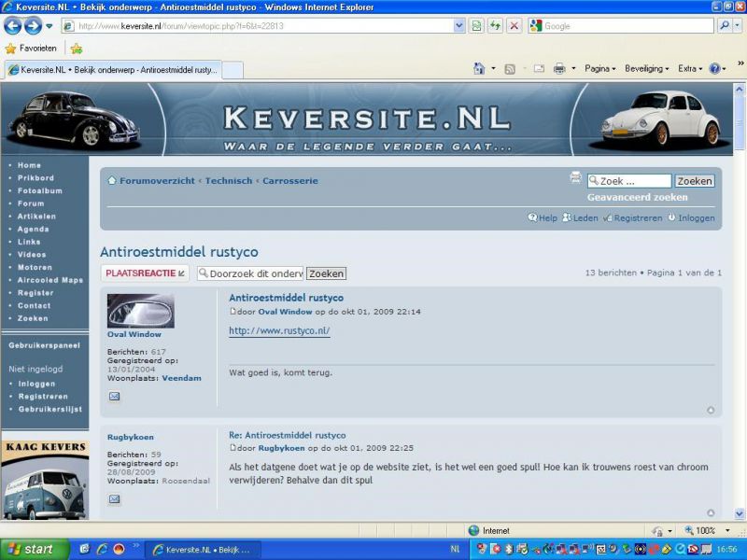Viewport: 747px width, 560px height.
Task: Click the NL language indicator
Action: [x=455, y=550]
